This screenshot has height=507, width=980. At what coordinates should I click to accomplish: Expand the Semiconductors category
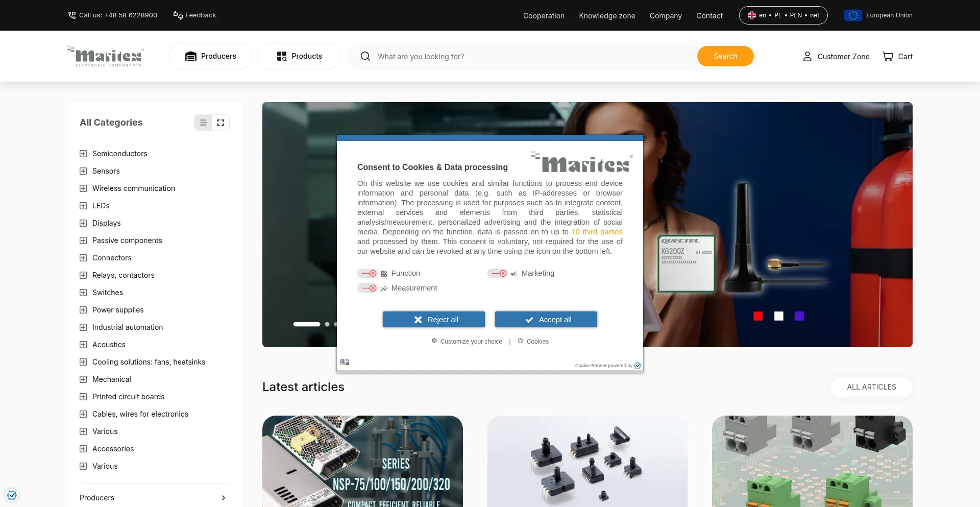pos(83,154)
